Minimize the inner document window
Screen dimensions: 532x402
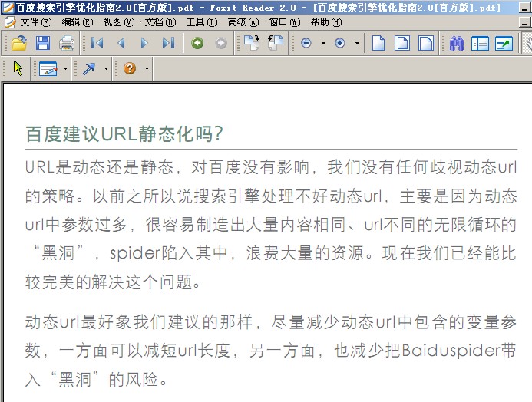525,23
